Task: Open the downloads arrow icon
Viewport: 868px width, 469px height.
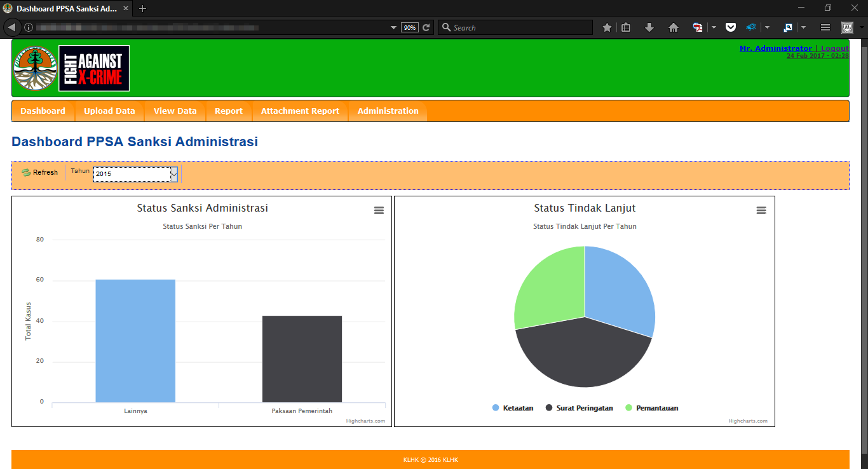Action: 649,27
